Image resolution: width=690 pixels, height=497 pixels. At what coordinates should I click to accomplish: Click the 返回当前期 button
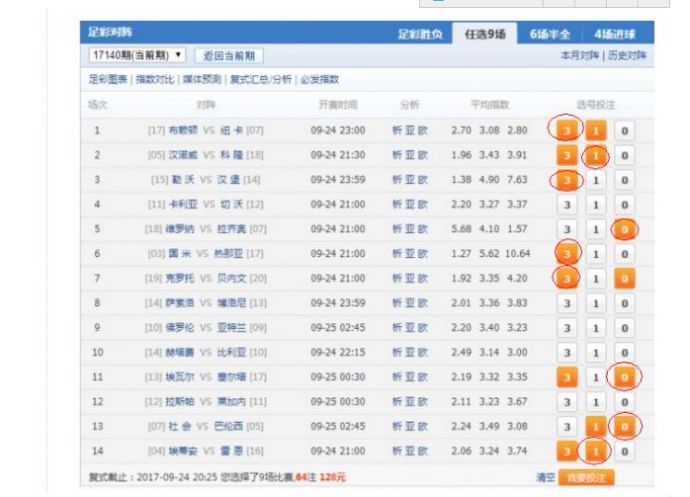(x=229, y=56)
